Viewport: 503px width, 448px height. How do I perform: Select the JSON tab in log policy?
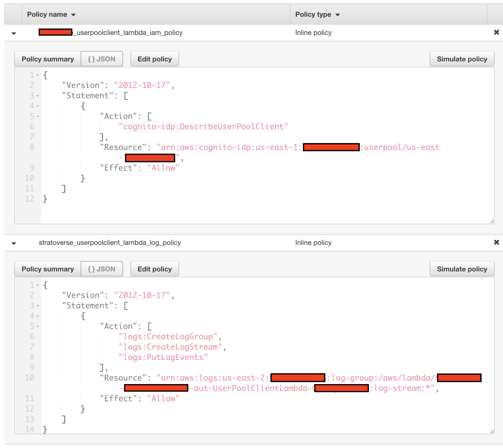(102, 269)
